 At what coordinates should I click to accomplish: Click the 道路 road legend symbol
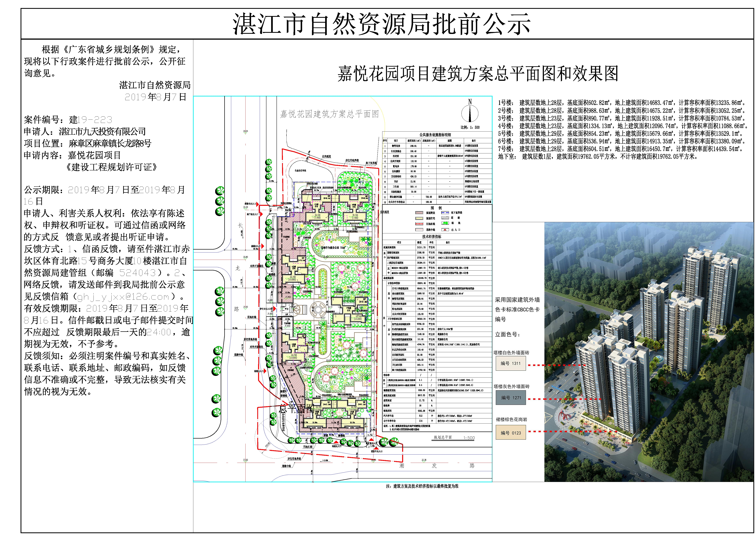[445, 218]
